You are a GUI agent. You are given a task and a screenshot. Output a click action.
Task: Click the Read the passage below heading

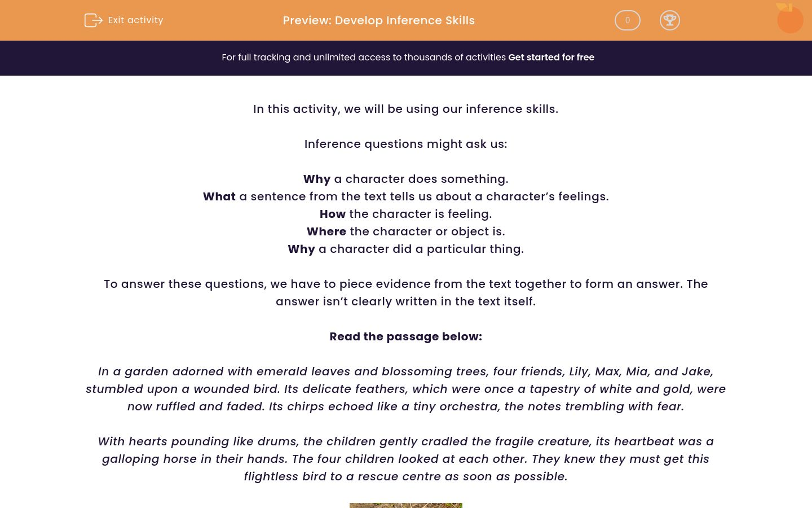[405, 336]
